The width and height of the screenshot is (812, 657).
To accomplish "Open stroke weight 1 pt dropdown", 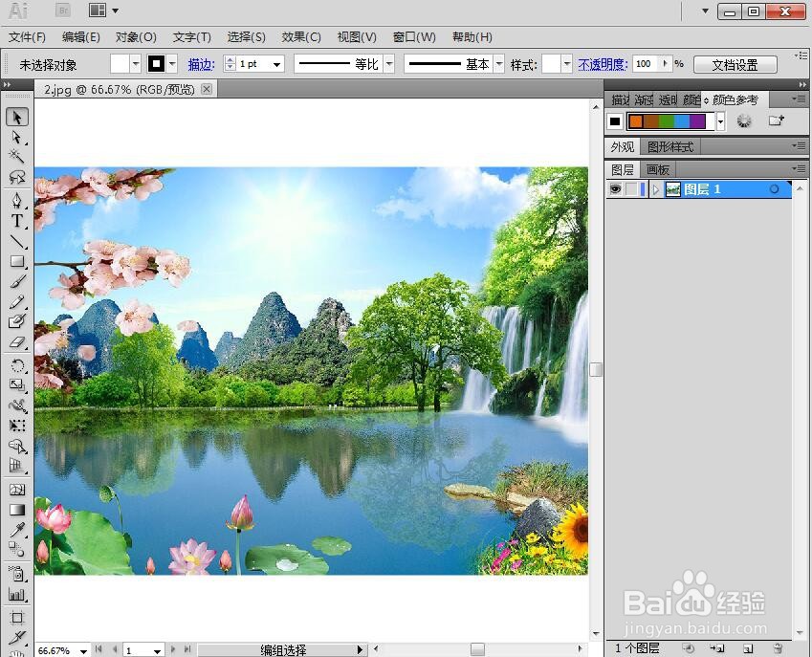I will (x=277, y=64).
